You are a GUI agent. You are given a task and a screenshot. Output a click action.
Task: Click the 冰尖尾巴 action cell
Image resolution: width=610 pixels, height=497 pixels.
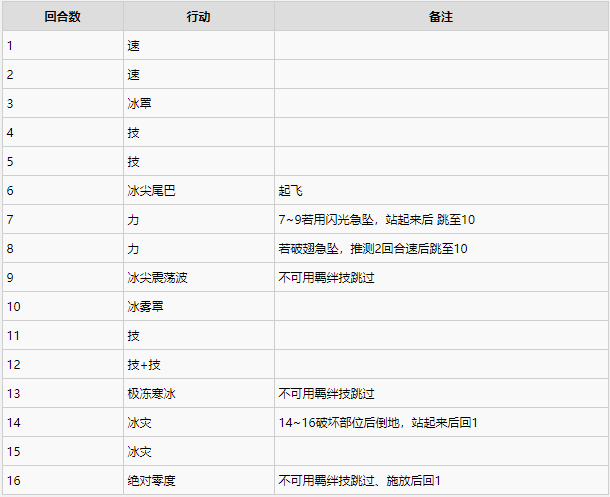(198, 191)
